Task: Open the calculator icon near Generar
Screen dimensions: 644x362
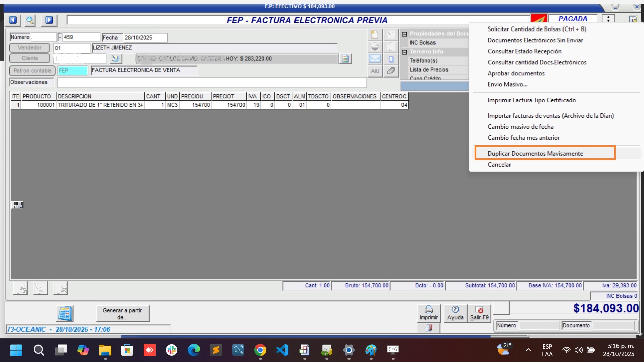Action: [x=65, y=314]
